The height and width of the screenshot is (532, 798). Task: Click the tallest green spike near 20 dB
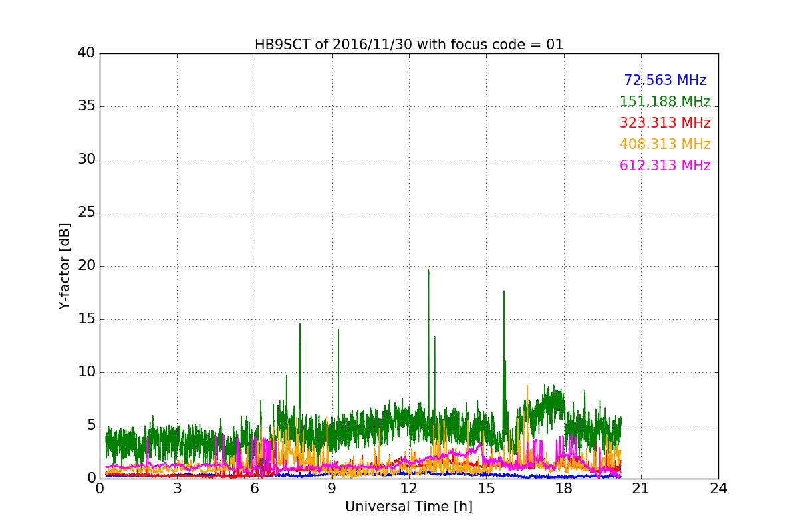[428, 271]
